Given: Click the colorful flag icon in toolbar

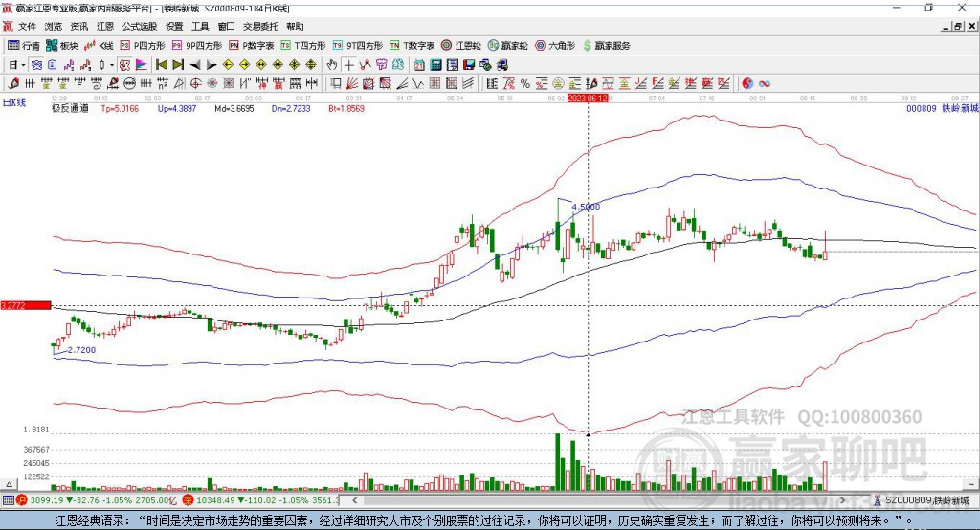Looking at the screenshot, I should [x=142, y=65].
